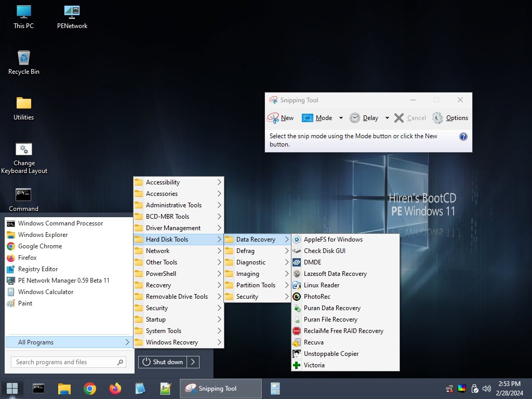
Task: Launch Chrome from the taskbar
Action: coord(89,389)
